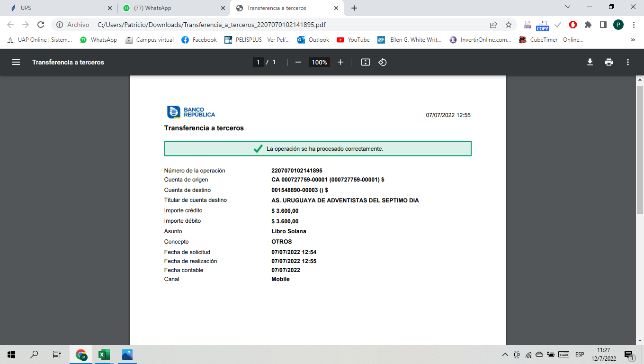This screenshot has height=364, width=644.
Task: Rotate the PDF counterclockwise
Action: click(x=383, y=62)
